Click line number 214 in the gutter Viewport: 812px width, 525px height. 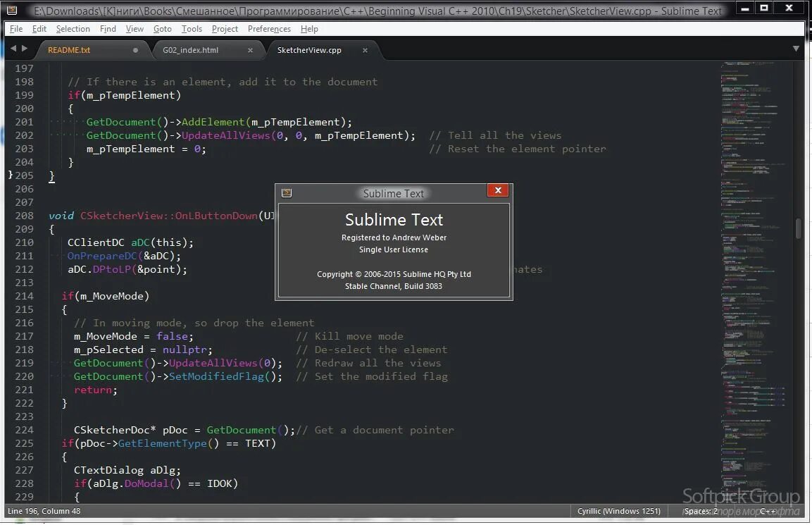[24, 296]
